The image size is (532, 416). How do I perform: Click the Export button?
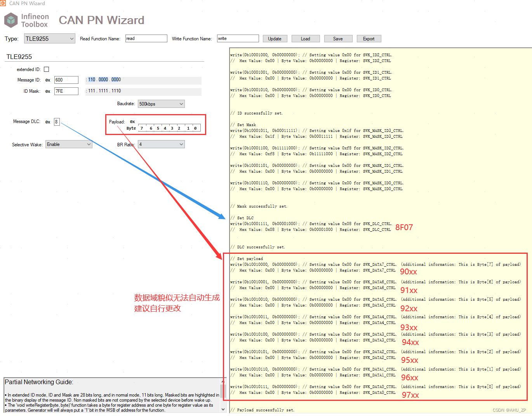point(369,38)
